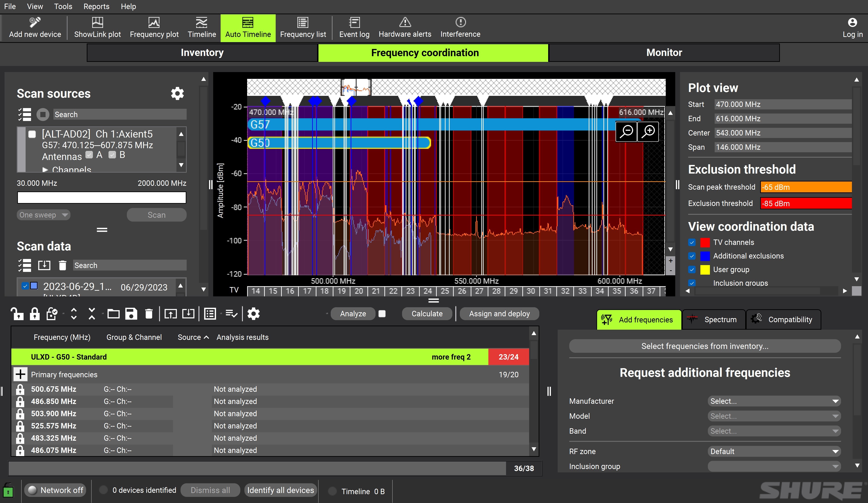868x503 pixels.
Task: Zoom in on the spectrum plot magnifier
Action: [648, 132]
